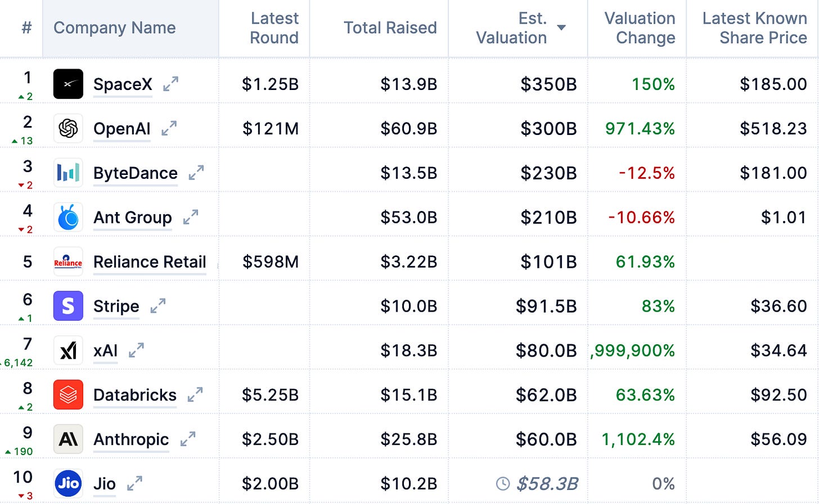Image resolution: width=819 pixels, height=504 pixels.
Task: Select SpaceX share price $185.00
Action: 773,84
